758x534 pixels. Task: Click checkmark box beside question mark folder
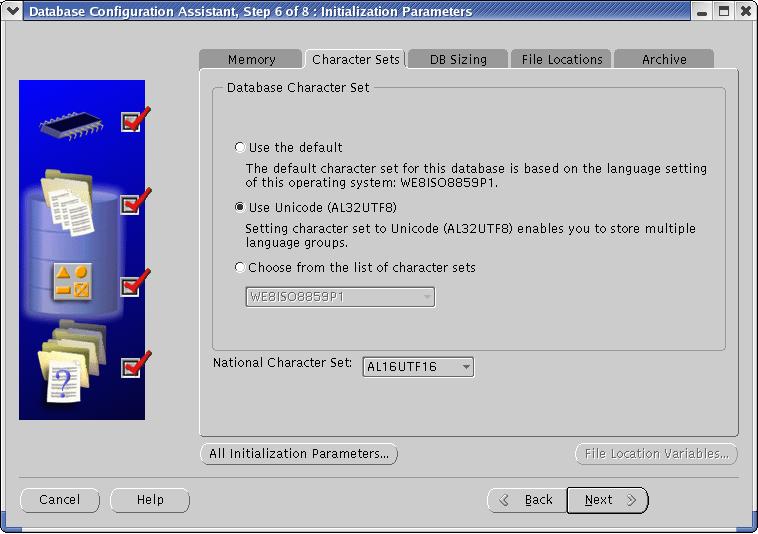pyautogui.click(x=130, y=368)
